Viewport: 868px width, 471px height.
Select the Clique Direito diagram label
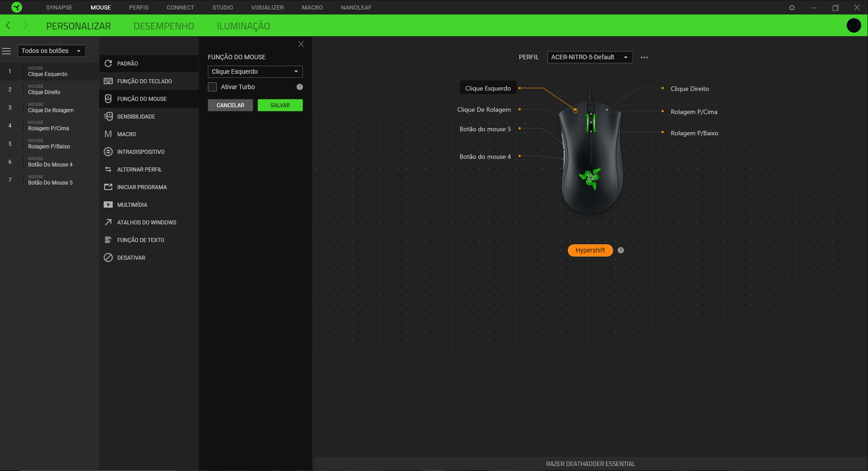click(x=690, y=89)
